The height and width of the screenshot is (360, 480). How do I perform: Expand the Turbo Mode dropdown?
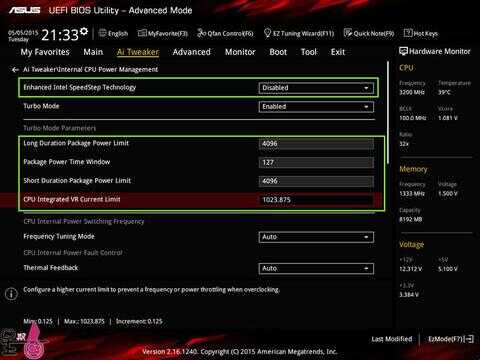coord(316,107)
